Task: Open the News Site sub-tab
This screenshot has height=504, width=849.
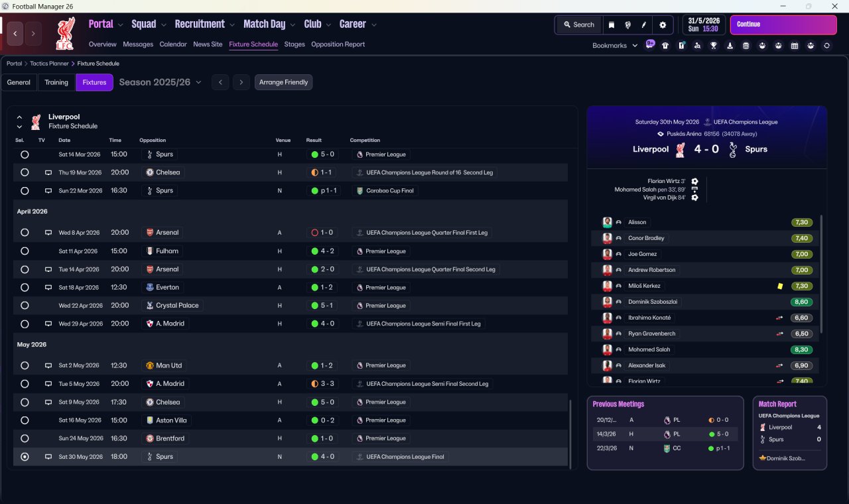Action: point(208,44)
